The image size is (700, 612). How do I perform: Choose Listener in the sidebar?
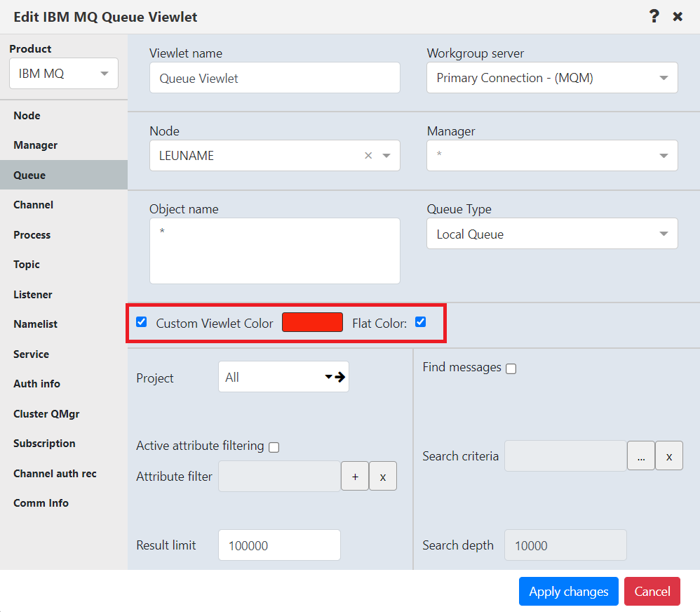(64, 294)
